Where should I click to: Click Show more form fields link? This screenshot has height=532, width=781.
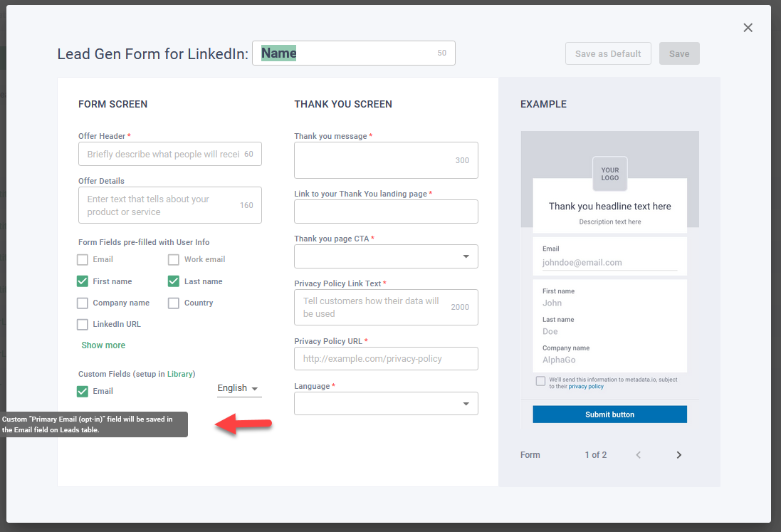point(103,345)
